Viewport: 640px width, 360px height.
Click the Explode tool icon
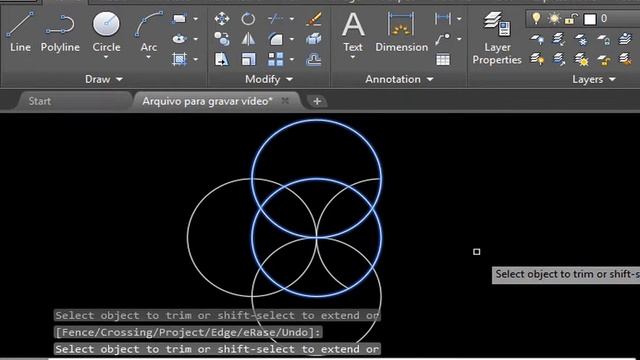[313, 39]
